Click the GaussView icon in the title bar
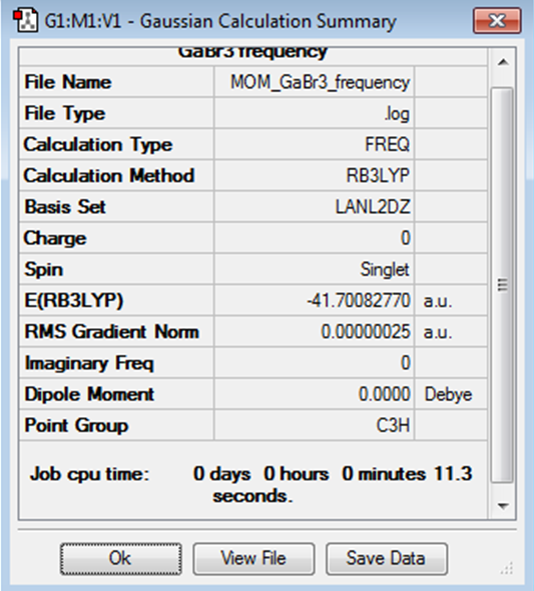 26,21
